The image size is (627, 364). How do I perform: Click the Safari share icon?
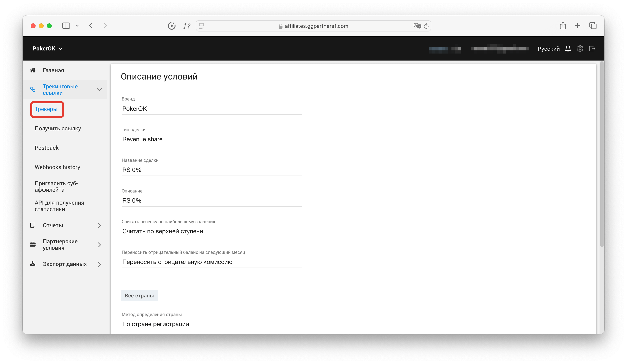pos(563,25)
